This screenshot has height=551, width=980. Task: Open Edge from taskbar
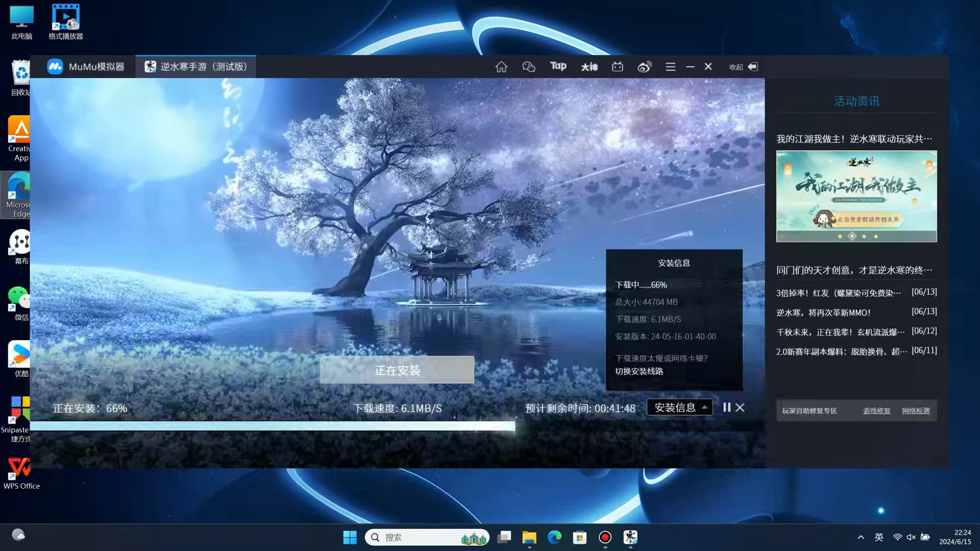[554, 537]
